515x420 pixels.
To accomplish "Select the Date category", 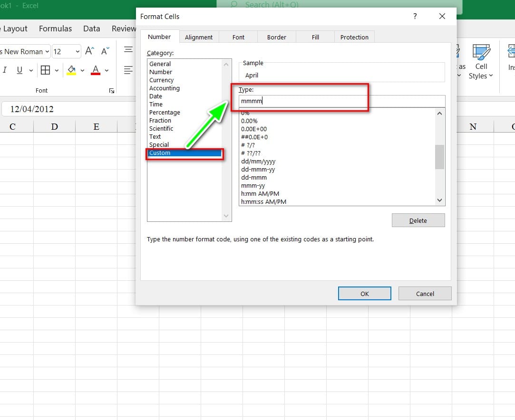I will 155,96.
